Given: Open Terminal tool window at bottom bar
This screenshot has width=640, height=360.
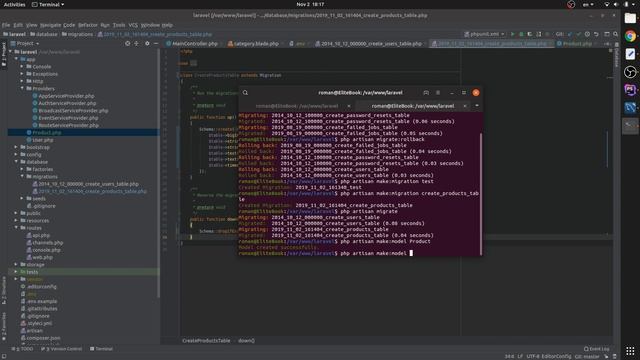Looking at the screenshot, I should (x=101, y=349).
